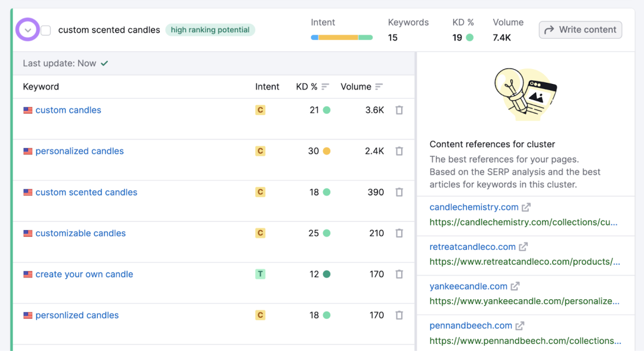Click the retreatcandleco.com products URL
Image resolution: width=644 pixels, height=351 pixels.
pos(525,262)
